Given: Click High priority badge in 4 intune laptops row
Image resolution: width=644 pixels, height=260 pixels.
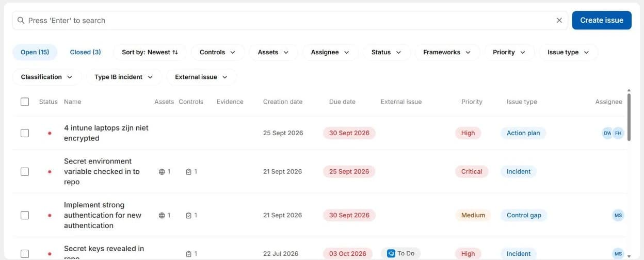Looking at the screenshot, I should pyautogui.click(x=468, y=133).
